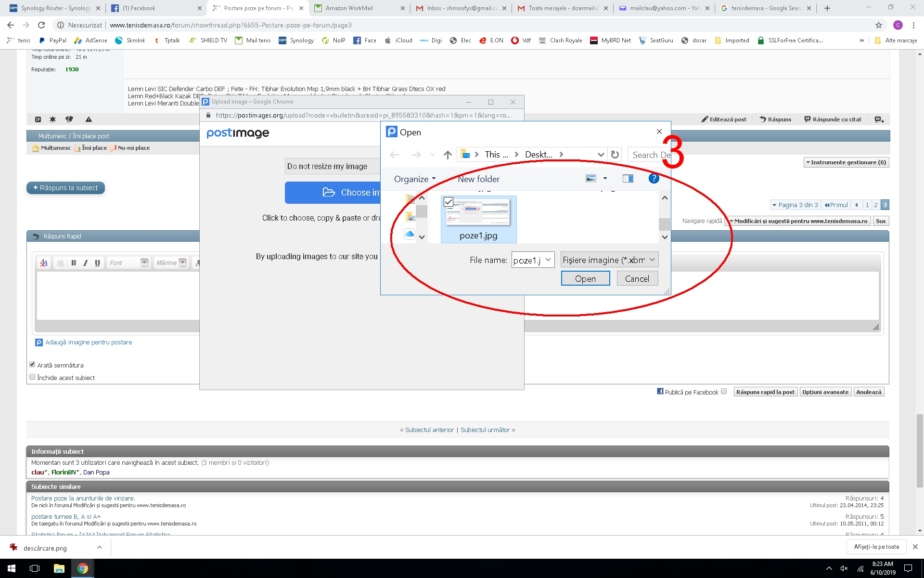
Task: Toggle the checkbox on the poze1.jpg thumbnail
Action: click(449, 201)
